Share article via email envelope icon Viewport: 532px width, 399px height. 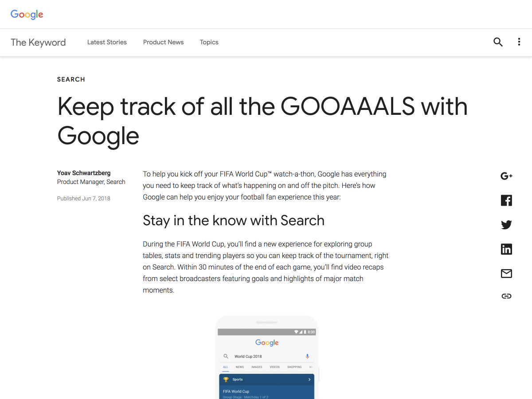click(506, 274)
